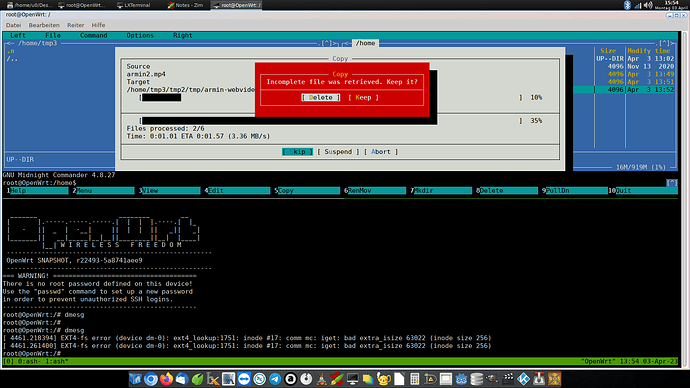Switch to Notes - Zim taskbar window
690x388 pixels.
click(185, 5)
